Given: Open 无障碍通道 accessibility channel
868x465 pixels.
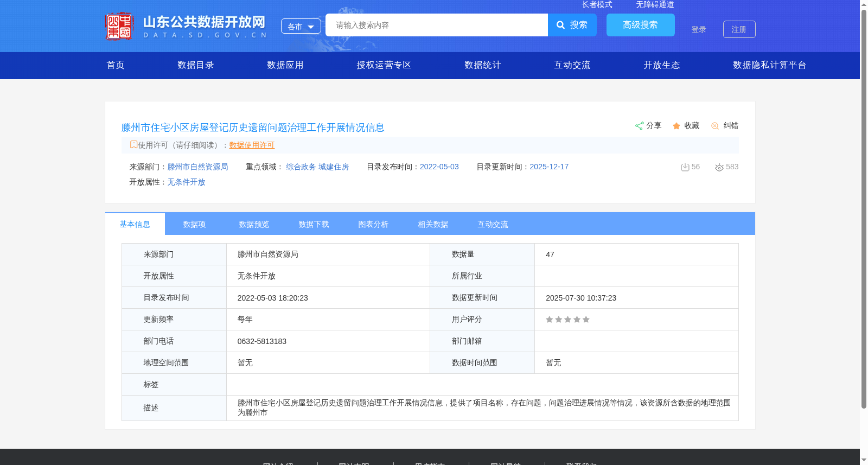Looking at the screenshot, I should click(x=655, y=4).
